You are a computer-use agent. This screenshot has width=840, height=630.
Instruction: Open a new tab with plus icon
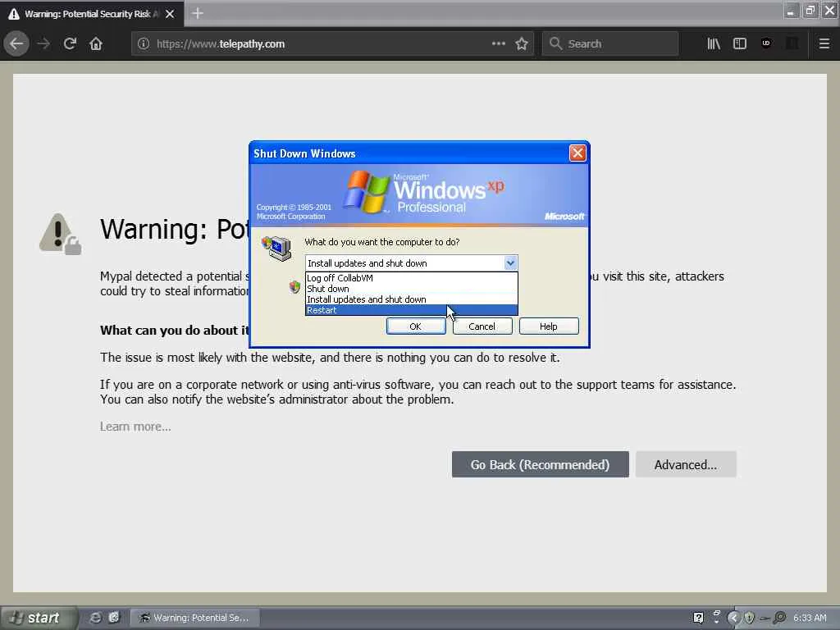[x=197, y=13]
